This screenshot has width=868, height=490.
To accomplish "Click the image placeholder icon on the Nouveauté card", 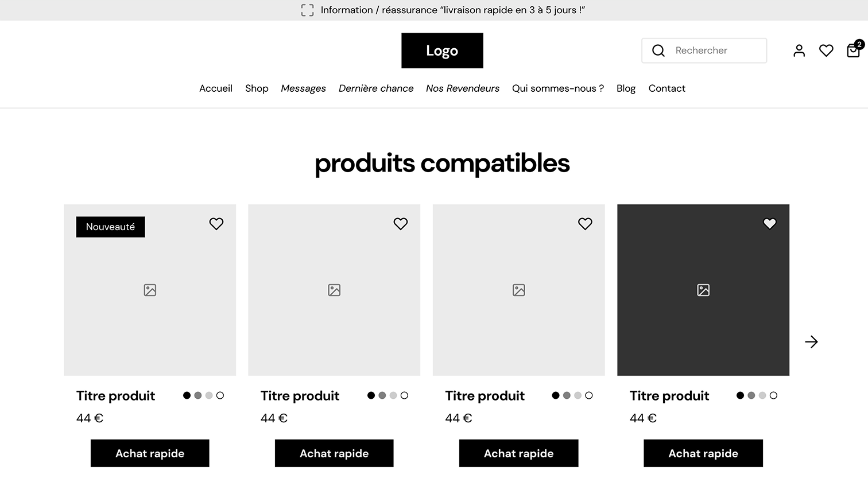I will coord(150,290).
